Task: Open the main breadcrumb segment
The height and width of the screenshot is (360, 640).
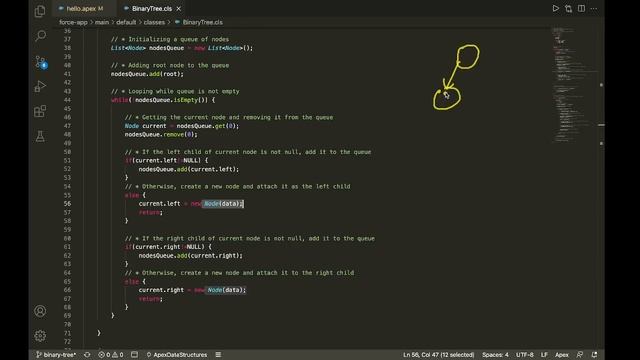Action: point(102,22)
